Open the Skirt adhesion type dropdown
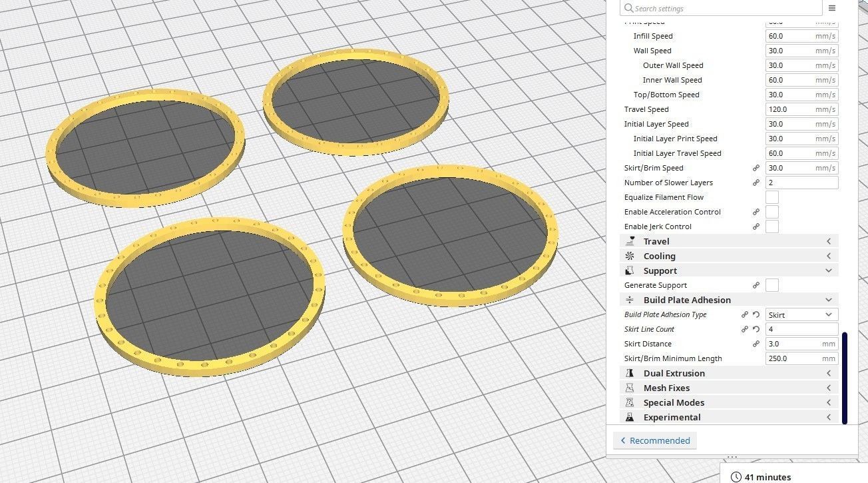868x483 pixels. pyautogui.click(x=802, y=314)
